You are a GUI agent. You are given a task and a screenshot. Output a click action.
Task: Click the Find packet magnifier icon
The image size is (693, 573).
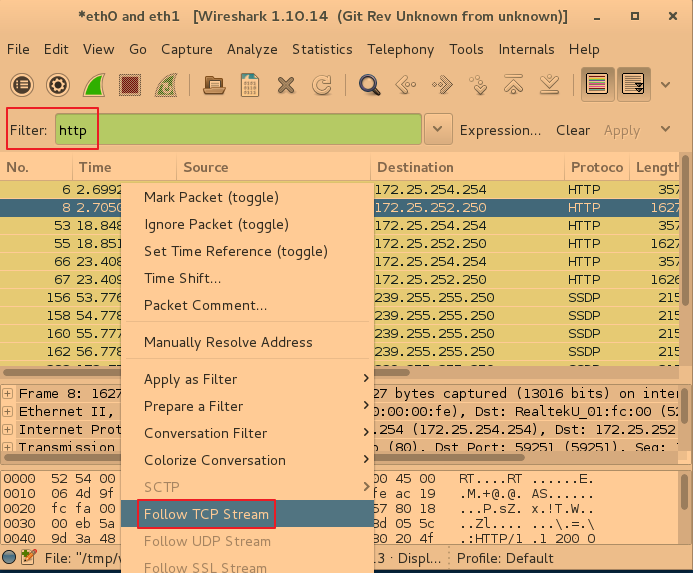tap(370, 85)
